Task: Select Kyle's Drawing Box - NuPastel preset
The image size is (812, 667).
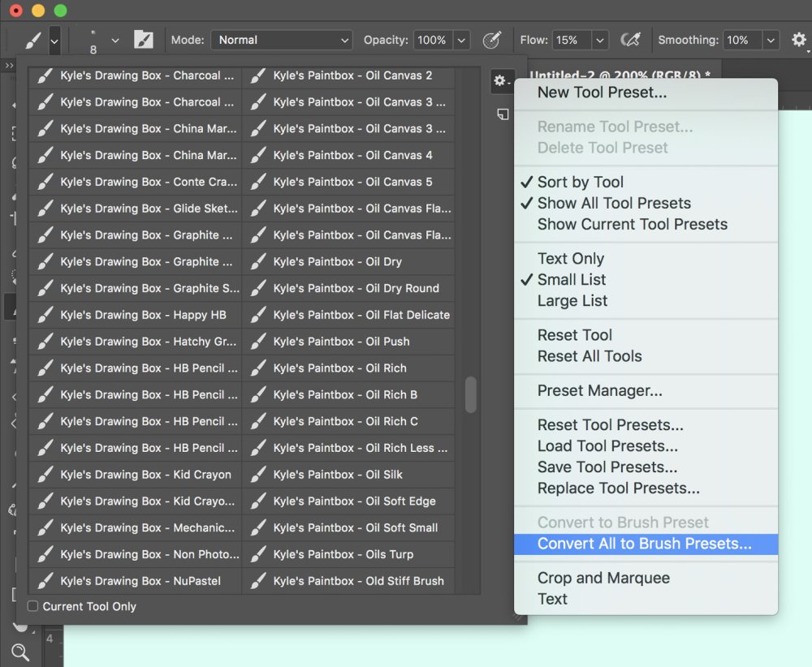Action: point(135,581)
